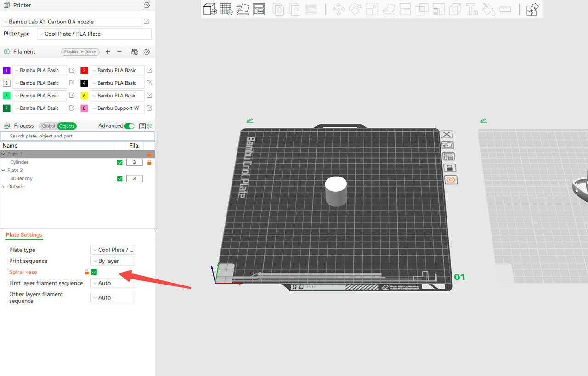Open the Assembly view puzzle icon
Image resolution: width=588 pixels, height=376 pixels.
pyautogui.click(x=532, y=9)
